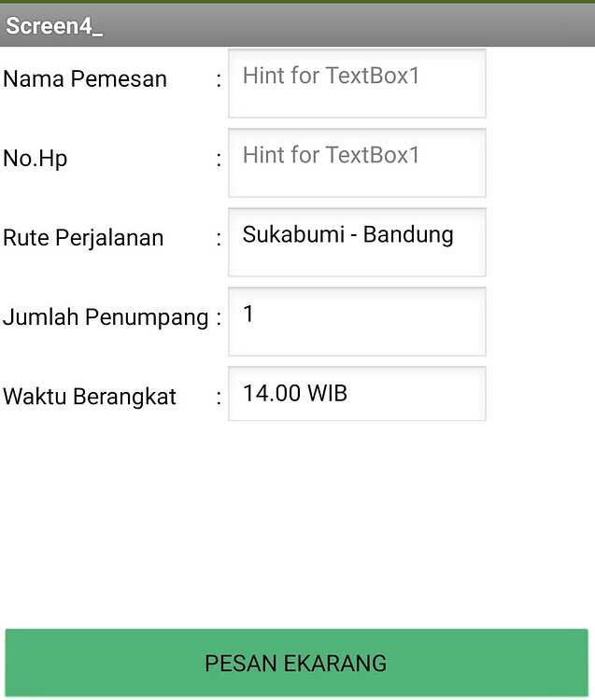Click the Jumlah Penumpang field containing 1
This screenshot has height=700, width=595.
357,321
